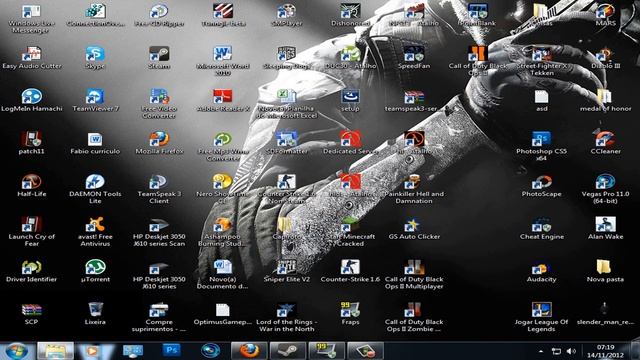Open Lord of the Rings War in the North
The height and width of the screenshot is (360, 640).
(x=286, y=311)
